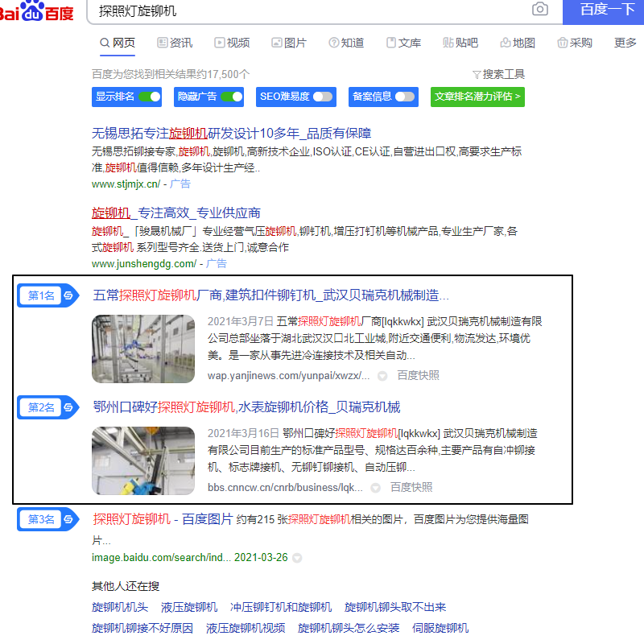Open 鄂州口碑好探照灯旋铆机 result title
The image size is (644, 644).
(x=246, y=407)
